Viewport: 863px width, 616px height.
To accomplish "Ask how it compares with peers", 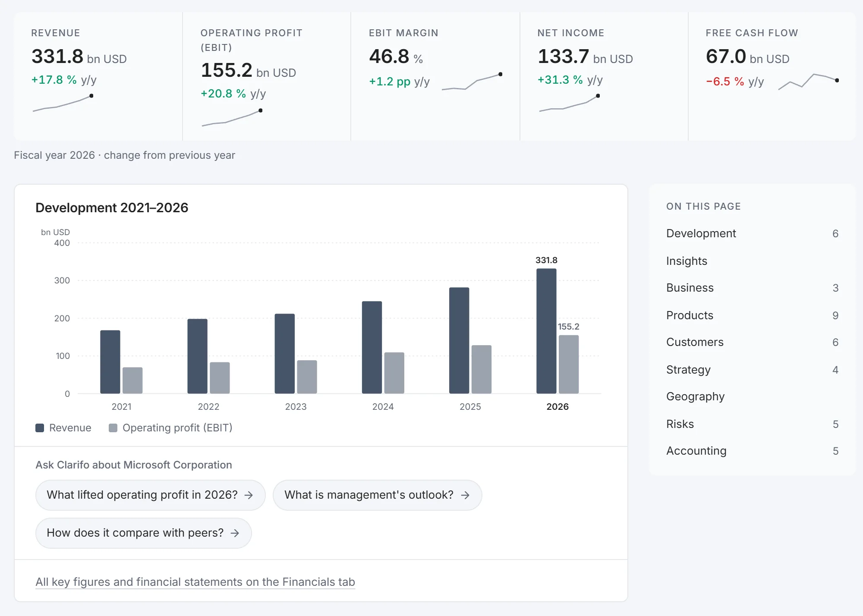I will (143, 533).
